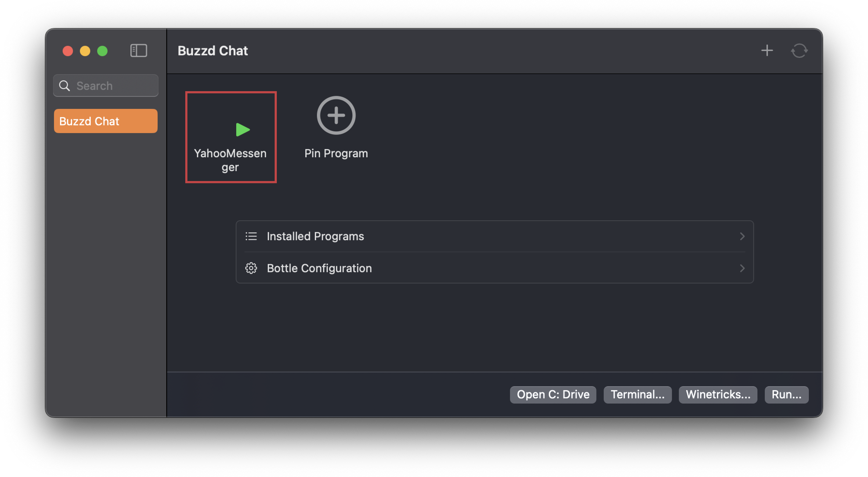
Task: Click the magnifying glass search icon
Action: [64, 86]
